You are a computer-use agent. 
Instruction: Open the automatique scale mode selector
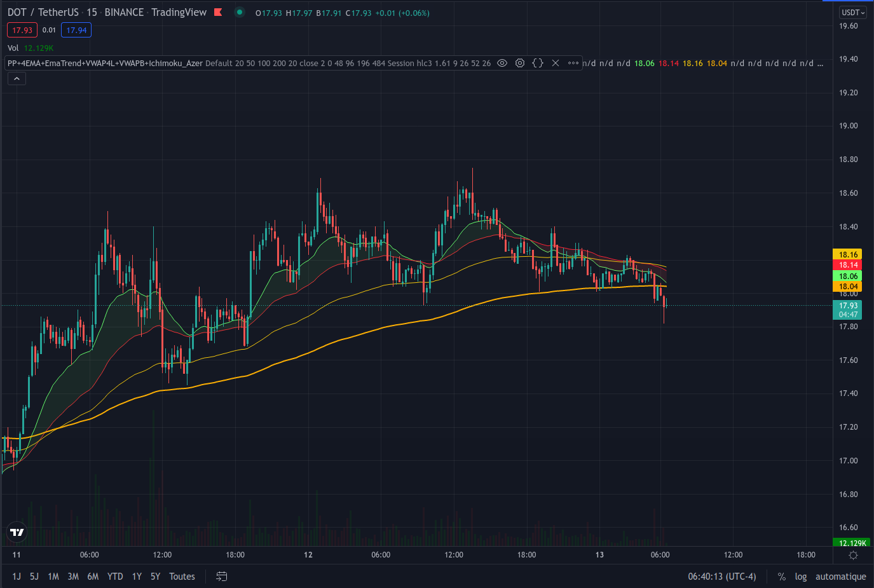840,576
